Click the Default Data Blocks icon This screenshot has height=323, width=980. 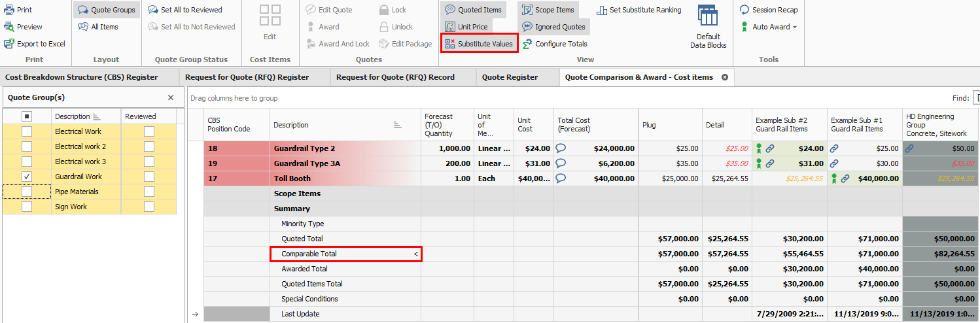[x=707, y=18]
